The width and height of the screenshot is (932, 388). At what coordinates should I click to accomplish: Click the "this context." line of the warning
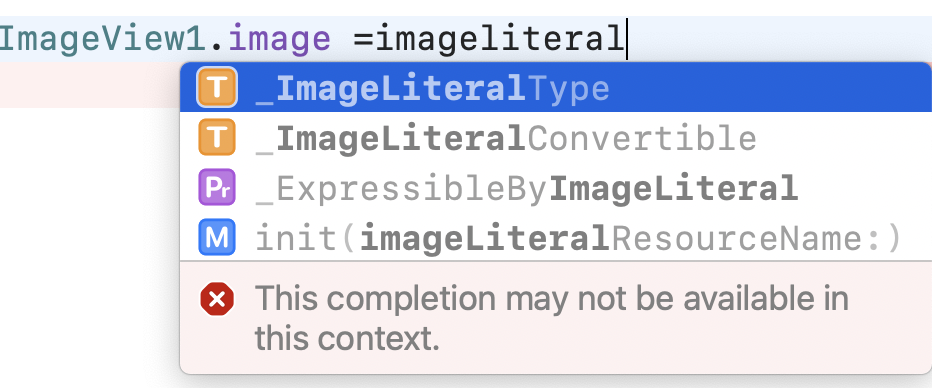pyautogui.click(x=347, y=339)
